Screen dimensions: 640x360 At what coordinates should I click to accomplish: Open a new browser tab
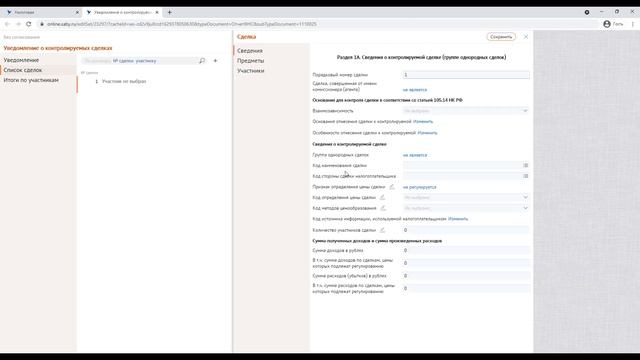click(169, 12)
